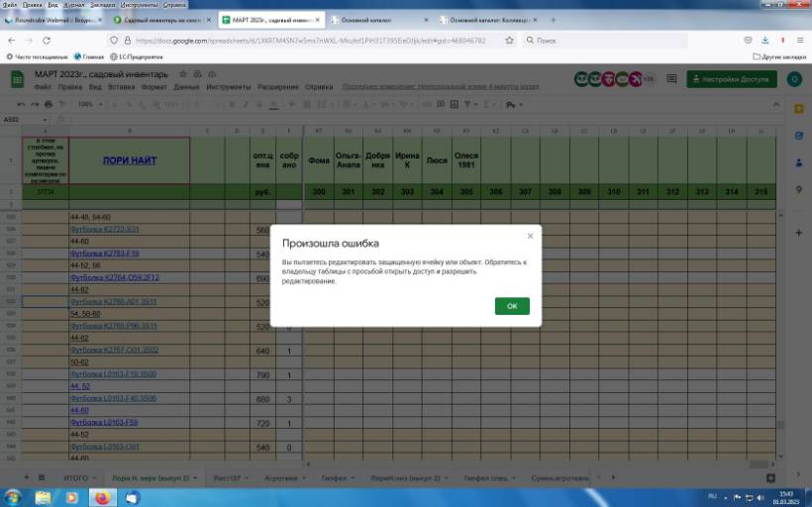Star the spreadsheet document title
The width and height of the screenshot is (812, 507).
[182, 74]
